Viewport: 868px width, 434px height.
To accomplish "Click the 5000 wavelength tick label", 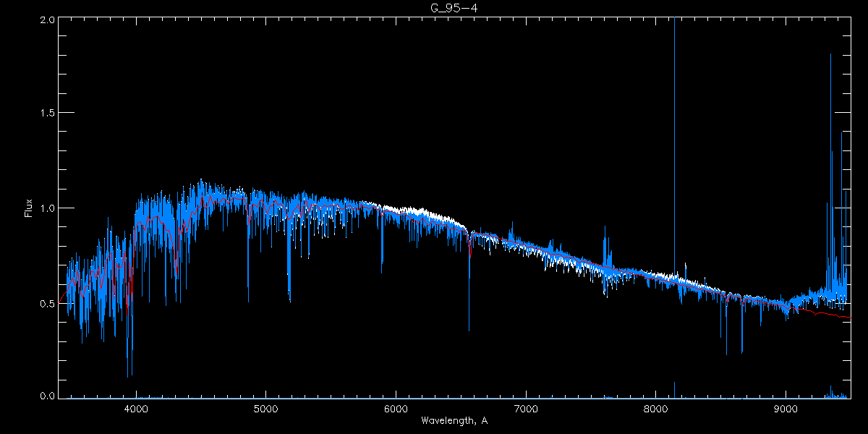I will tap(265, 408).
